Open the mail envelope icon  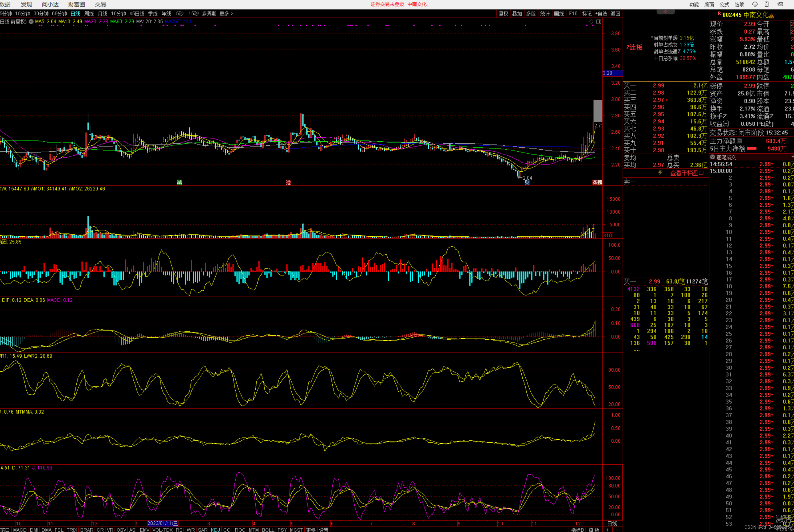(780, 5)
